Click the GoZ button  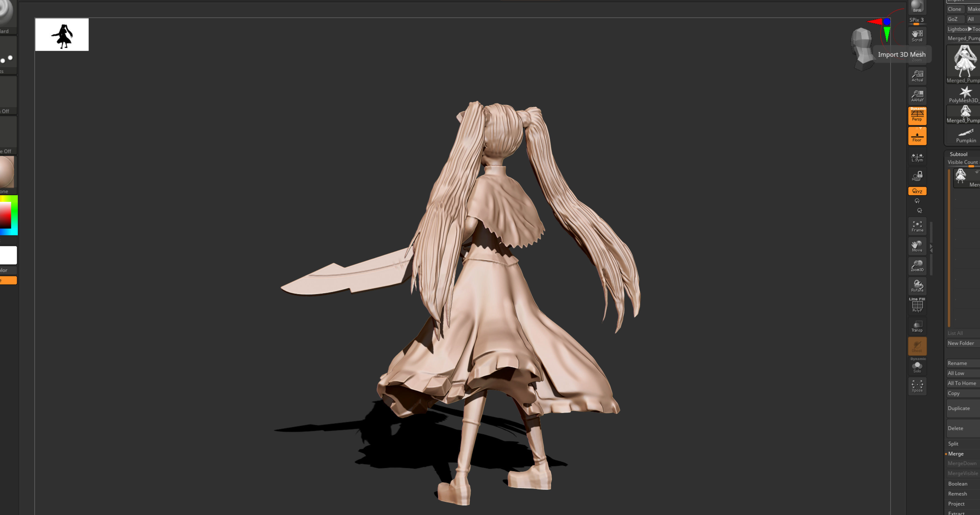[x=955, y=19]
